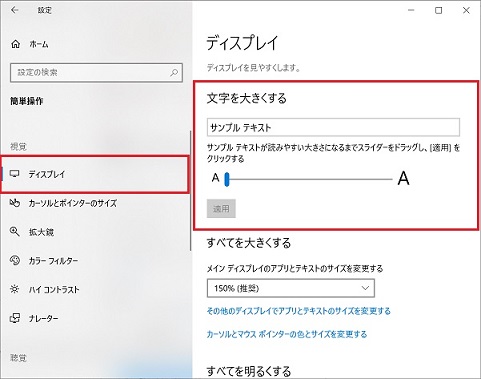Click the 適用 button
Viewport: 481px width, 379px height.
tap(221, 209)
